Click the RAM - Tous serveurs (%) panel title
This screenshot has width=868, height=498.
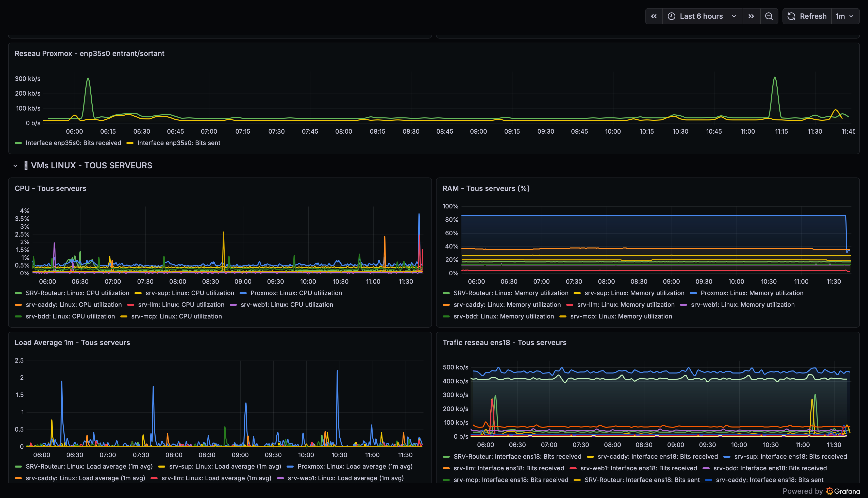(486, 188)
